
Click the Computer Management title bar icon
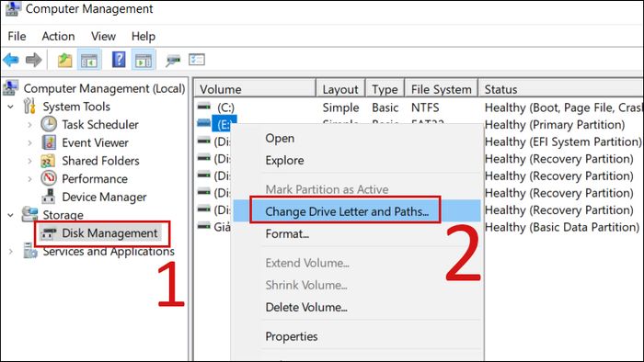click(12, 9)
